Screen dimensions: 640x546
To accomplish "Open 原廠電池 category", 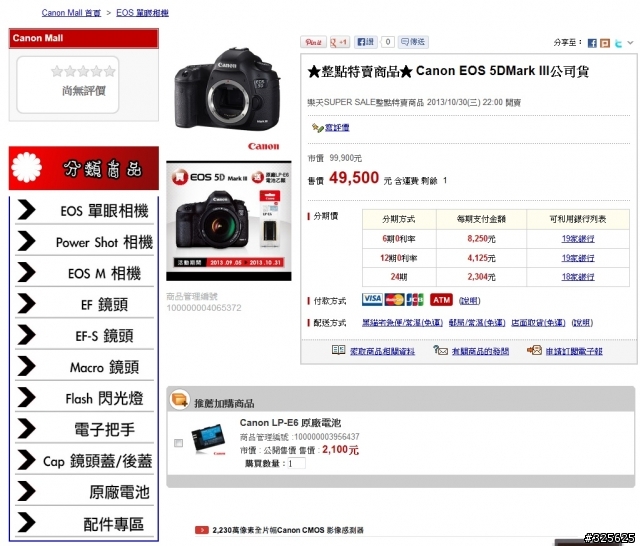I will coord(84,492).
